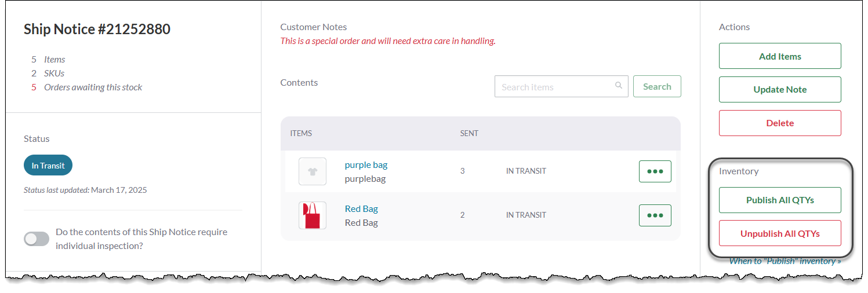Open the purple bag item link
Image resolution: width=868 pixels, height=293 pixels.
[x=366, y=165]
